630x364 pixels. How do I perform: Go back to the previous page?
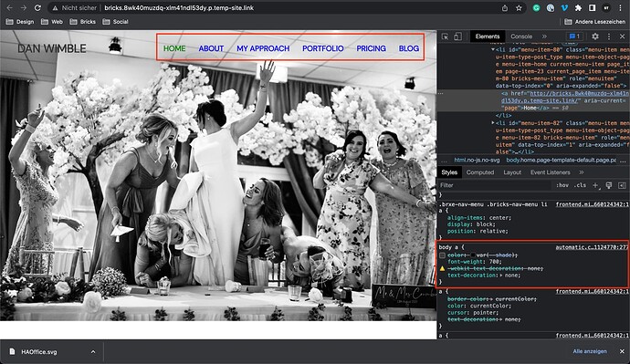(10, 7)
